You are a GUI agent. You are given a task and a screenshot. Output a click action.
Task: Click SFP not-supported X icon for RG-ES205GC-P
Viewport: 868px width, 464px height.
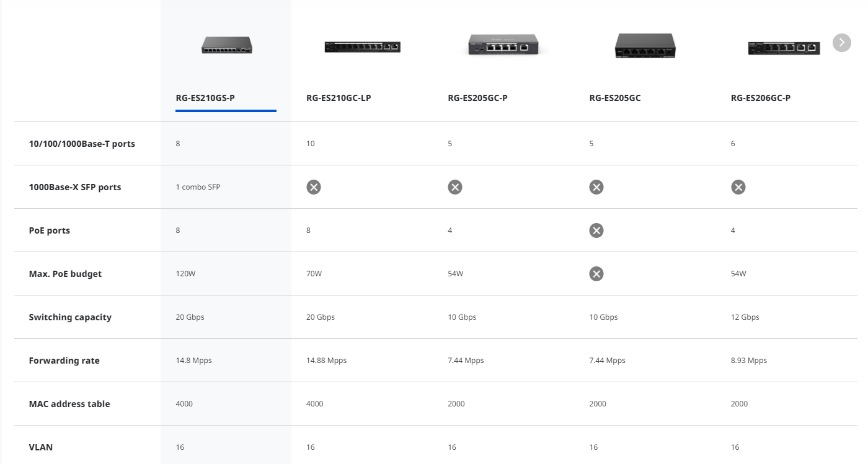click(455, 187)
